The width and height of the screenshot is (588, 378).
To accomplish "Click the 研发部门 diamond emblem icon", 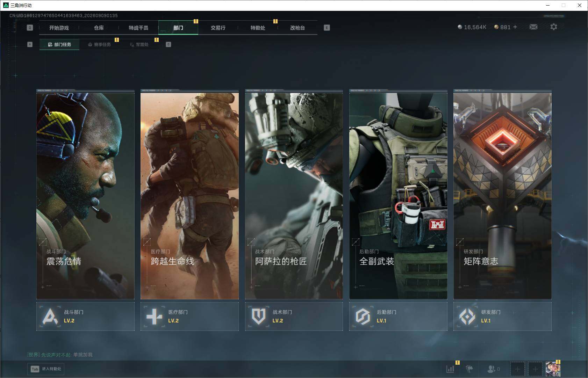I will tap(467, 317).
